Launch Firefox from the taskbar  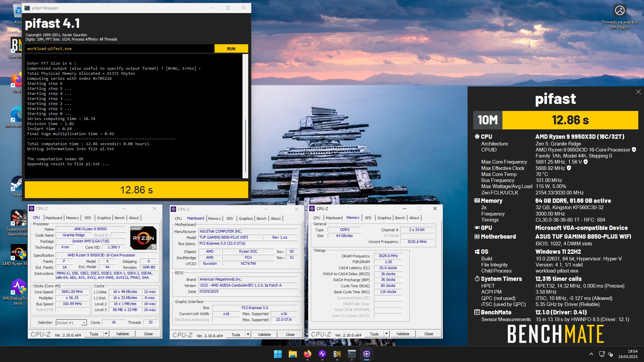308,354
